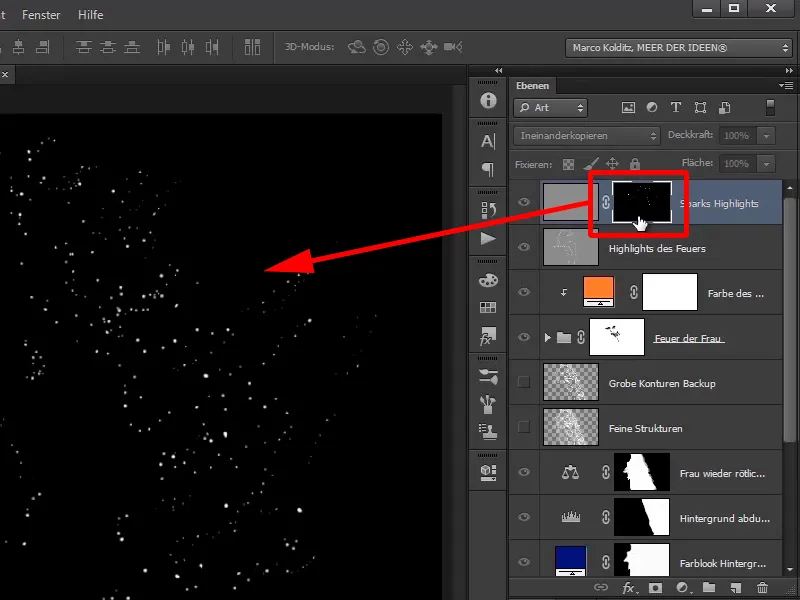The image size is (800, 600).
Task: Open the Brush panel icon
Action: 488,404
